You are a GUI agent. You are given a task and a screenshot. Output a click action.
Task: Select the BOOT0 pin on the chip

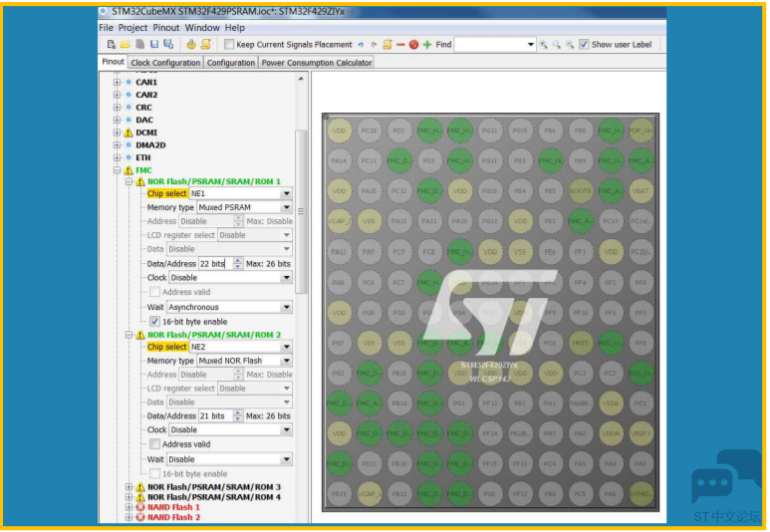click(581, 190)
